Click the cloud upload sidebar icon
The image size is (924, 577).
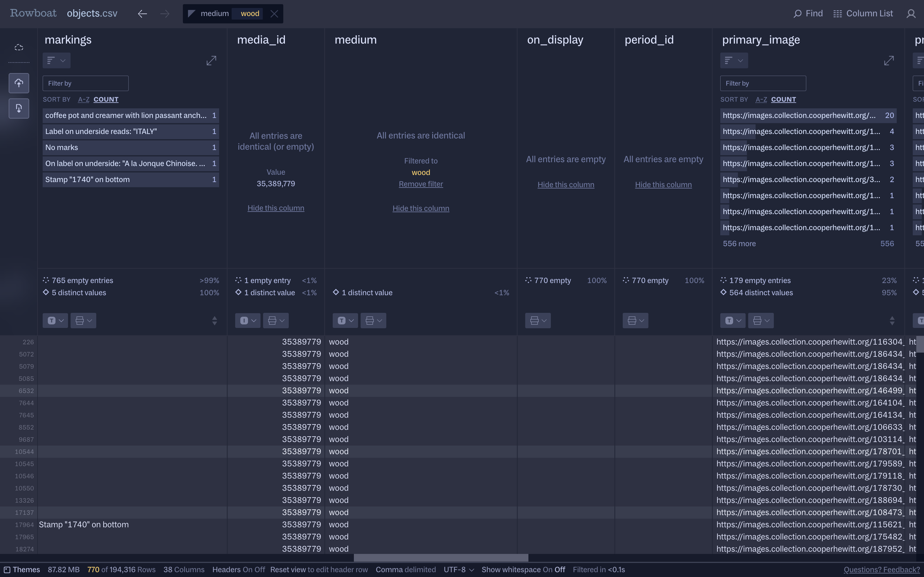point(19,83)
